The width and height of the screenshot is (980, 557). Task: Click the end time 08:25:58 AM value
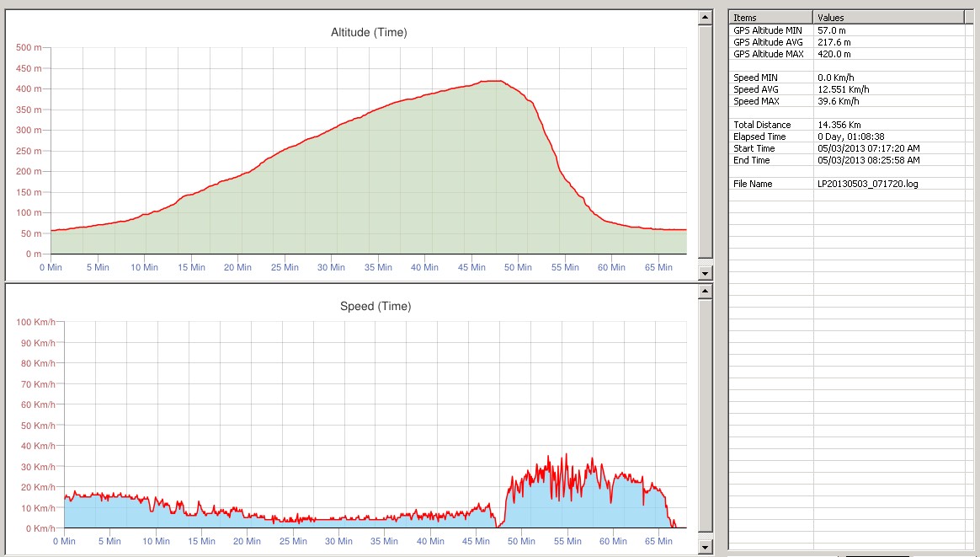click(x=869, y=160)
